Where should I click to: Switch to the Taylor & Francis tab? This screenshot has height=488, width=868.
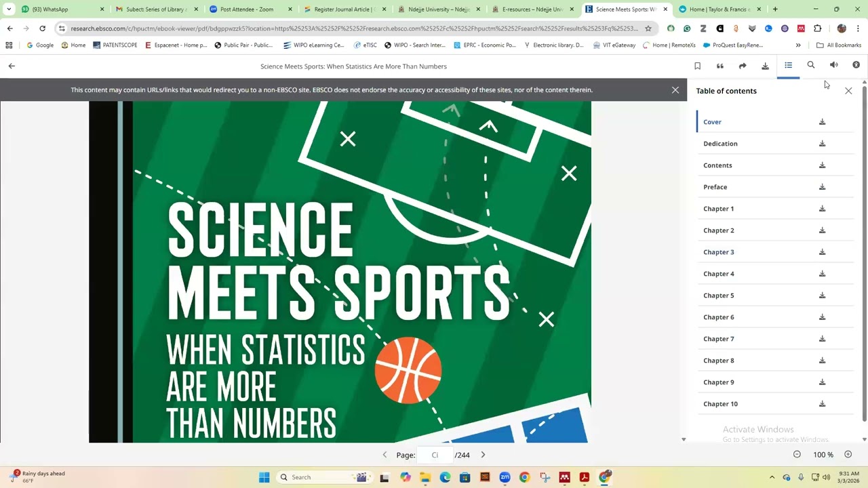pyautogui.click(x=720, y=9)
